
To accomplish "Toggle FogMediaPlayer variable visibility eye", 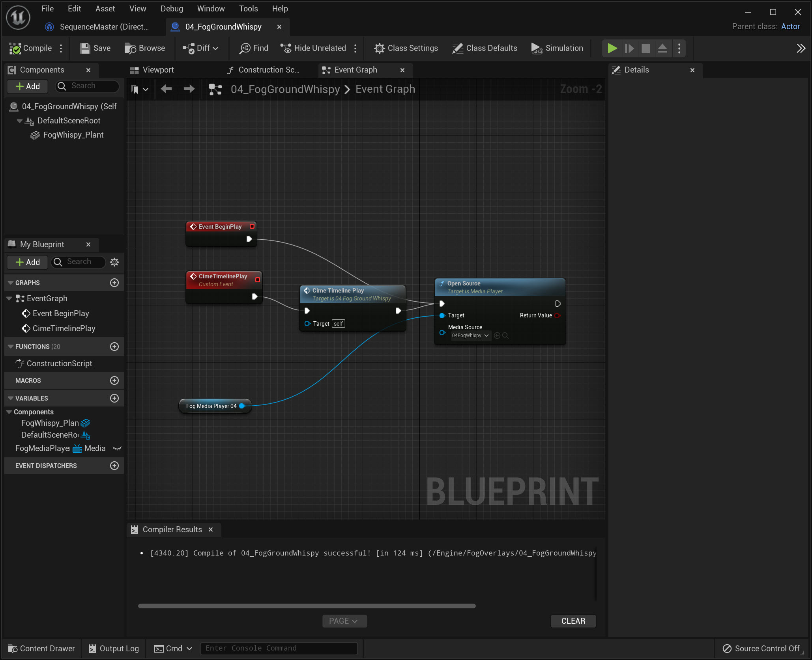I will click(117, 448).
